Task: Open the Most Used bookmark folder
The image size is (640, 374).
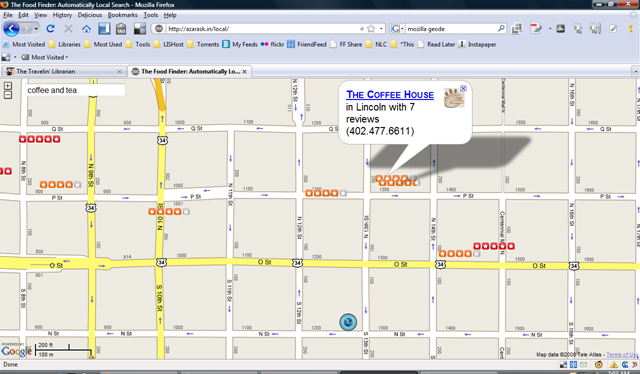Action: click(x=103, y=44)
